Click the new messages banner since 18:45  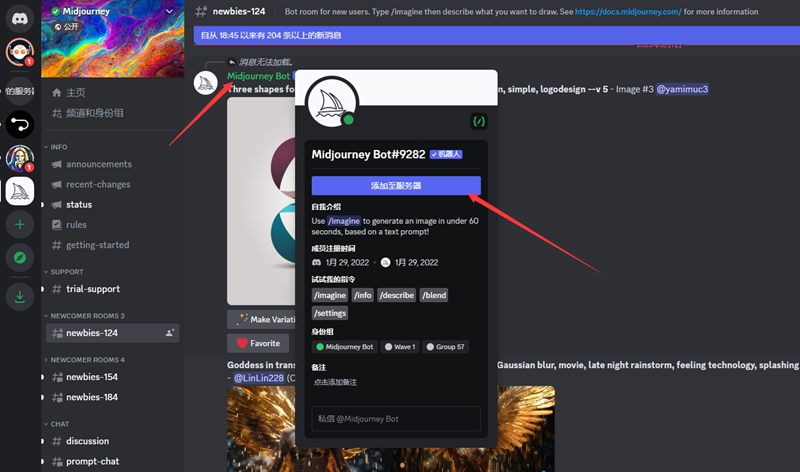click(496, 35)
